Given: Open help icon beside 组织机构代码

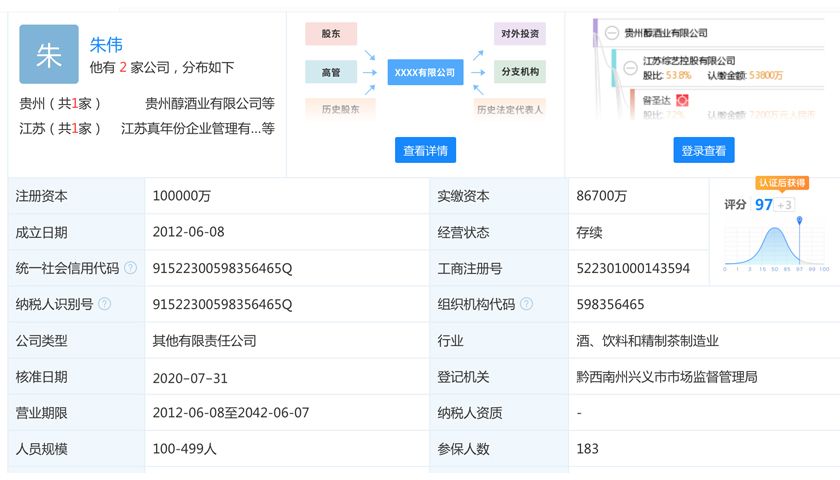Looking at the screenshot, I should (527, 304).
